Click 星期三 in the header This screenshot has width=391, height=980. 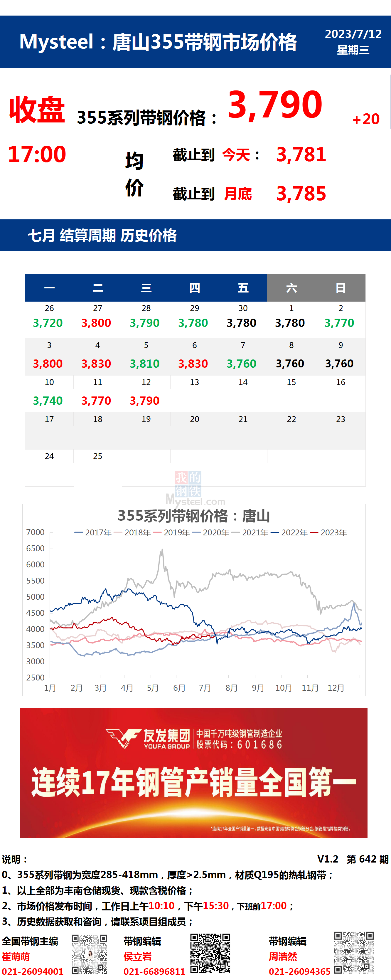353,50
